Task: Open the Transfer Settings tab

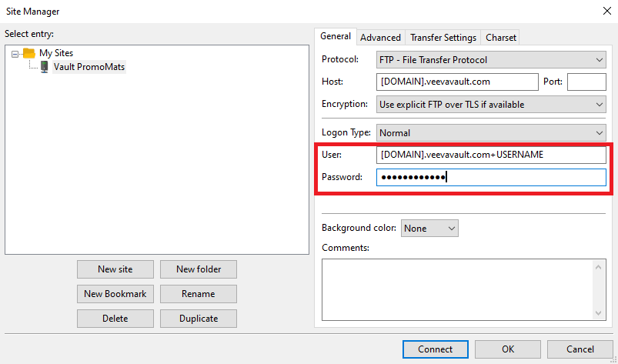Action: coord(443,37)
